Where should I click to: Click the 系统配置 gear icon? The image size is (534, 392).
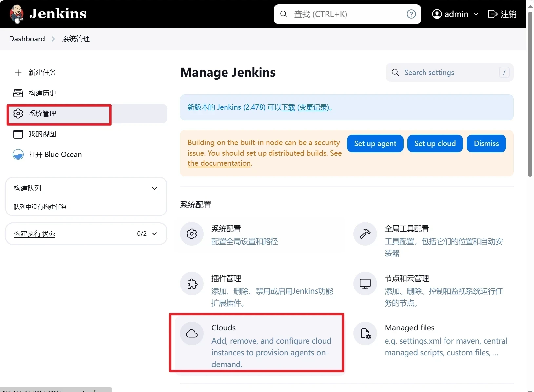(x=192, y=234)
